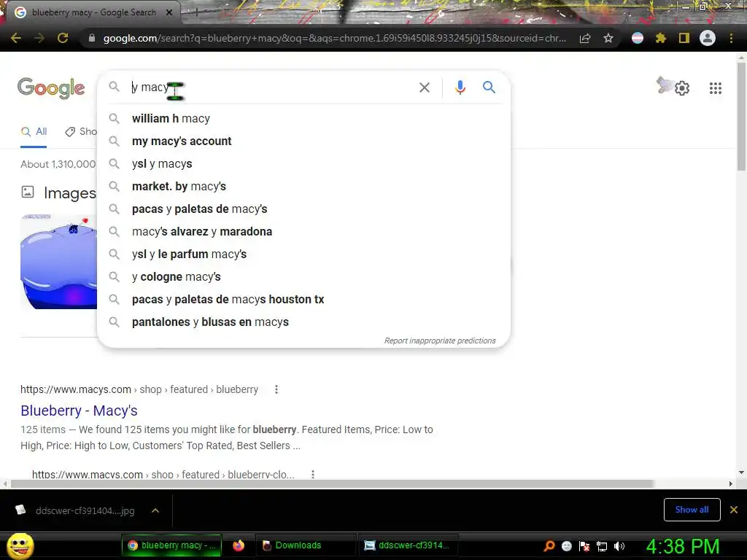
Task: Close the blueberry macy browser tab
Action: pyautogui.click(x=169, y=12)
